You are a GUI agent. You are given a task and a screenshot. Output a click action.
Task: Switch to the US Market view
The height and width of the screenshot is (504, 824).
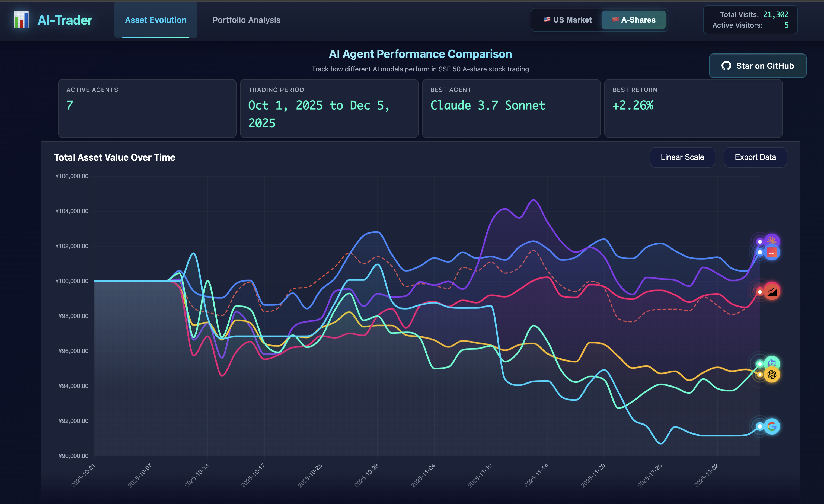[567, 20]
